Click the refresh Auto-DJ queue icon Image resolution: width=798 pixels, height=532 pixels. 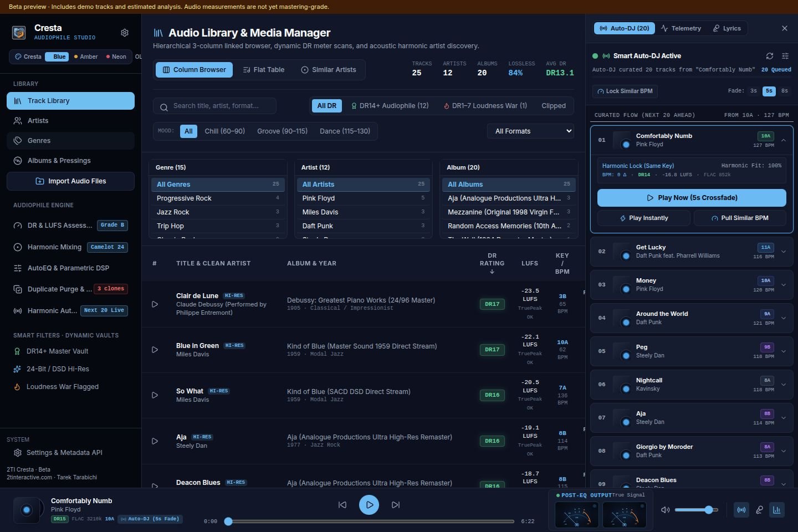coord(770,56)
